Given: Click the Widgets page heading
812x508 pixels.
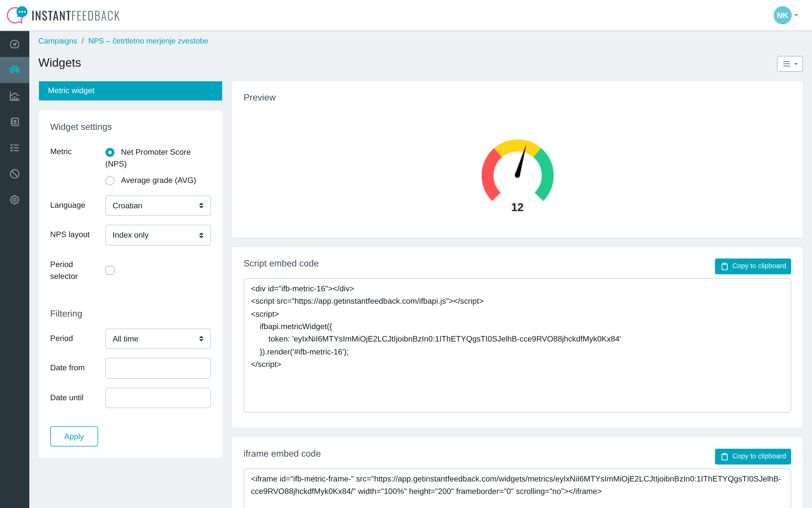Looking at the screenshot, I should (x=60, y=63).
